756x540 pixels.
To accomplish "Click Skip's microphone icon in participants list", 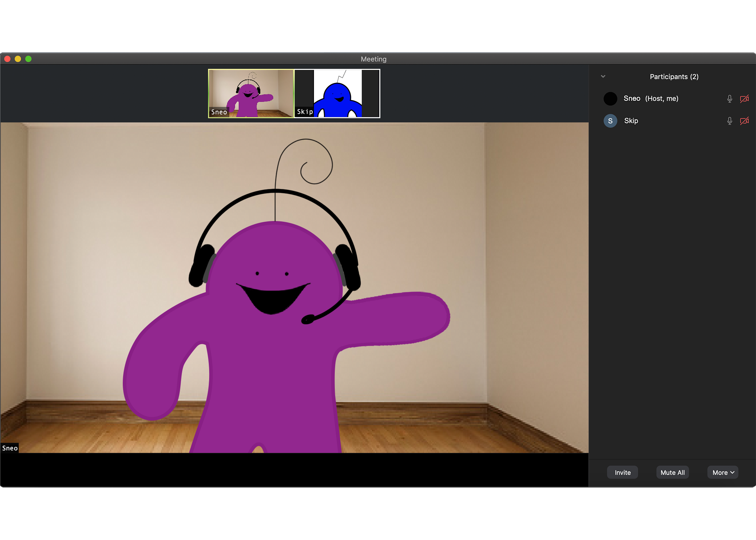I will click(729, 121).
